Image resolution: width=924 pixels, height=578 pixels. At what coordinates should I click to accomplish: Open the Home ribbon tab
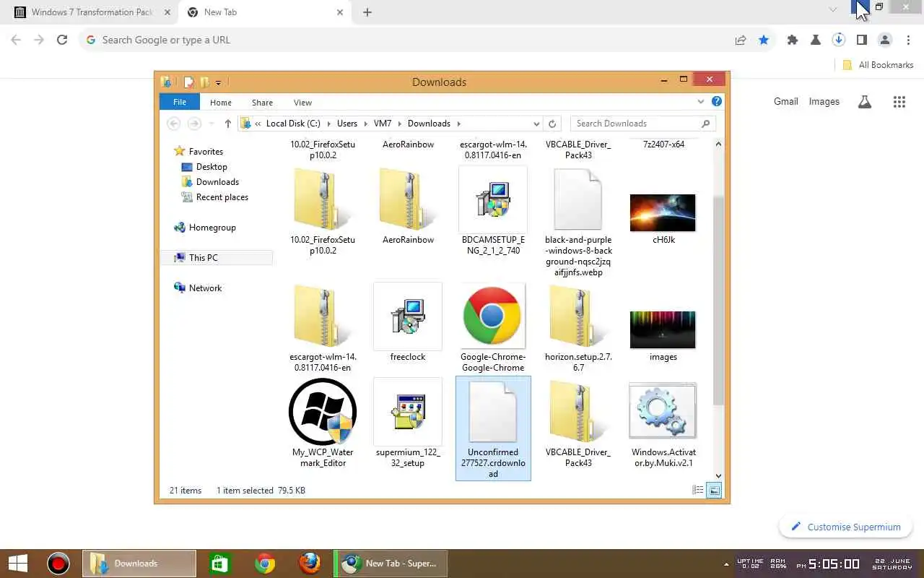[x=221, y=103]
